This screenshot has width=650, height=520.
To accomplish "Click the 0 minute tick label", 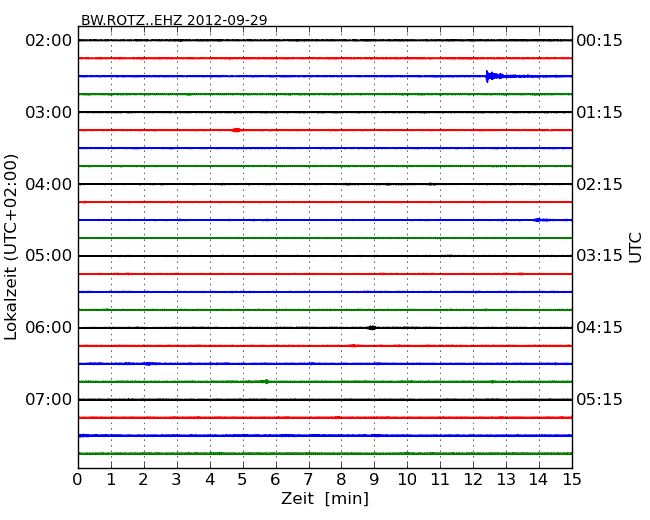I will tap(78, 480).
